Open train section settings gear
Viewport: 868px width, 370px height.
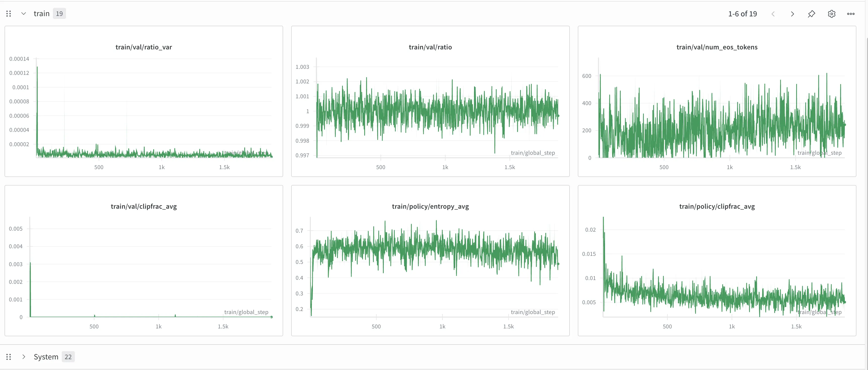[831, 14]
